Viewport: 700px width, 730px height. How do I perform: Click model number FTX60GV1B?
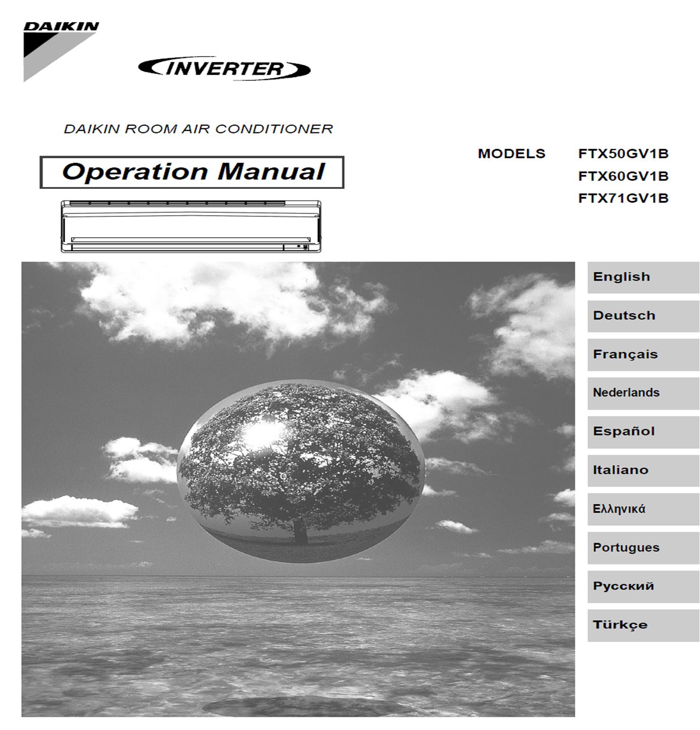pos(623,176)
